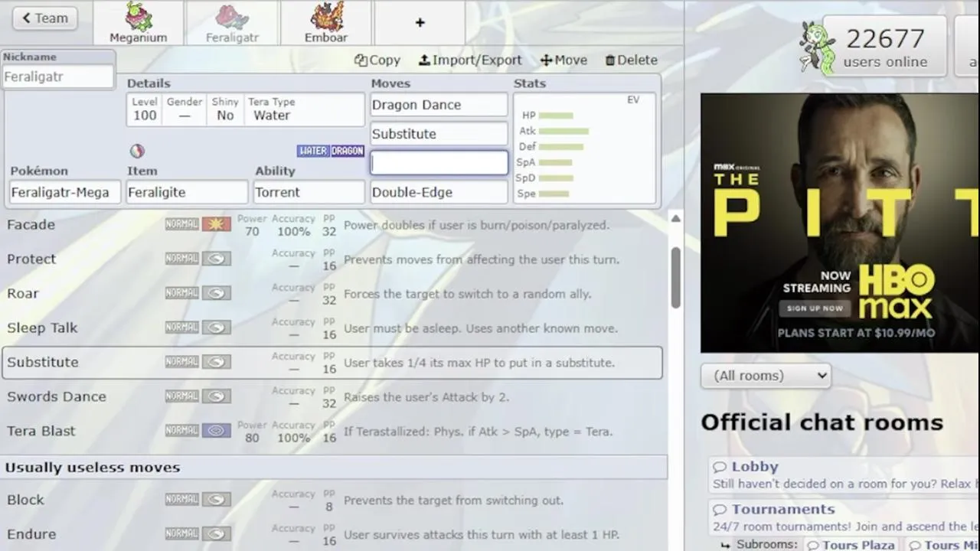Open the Lobby chat room
Screen dimensions: 980x551
point(755,467)
